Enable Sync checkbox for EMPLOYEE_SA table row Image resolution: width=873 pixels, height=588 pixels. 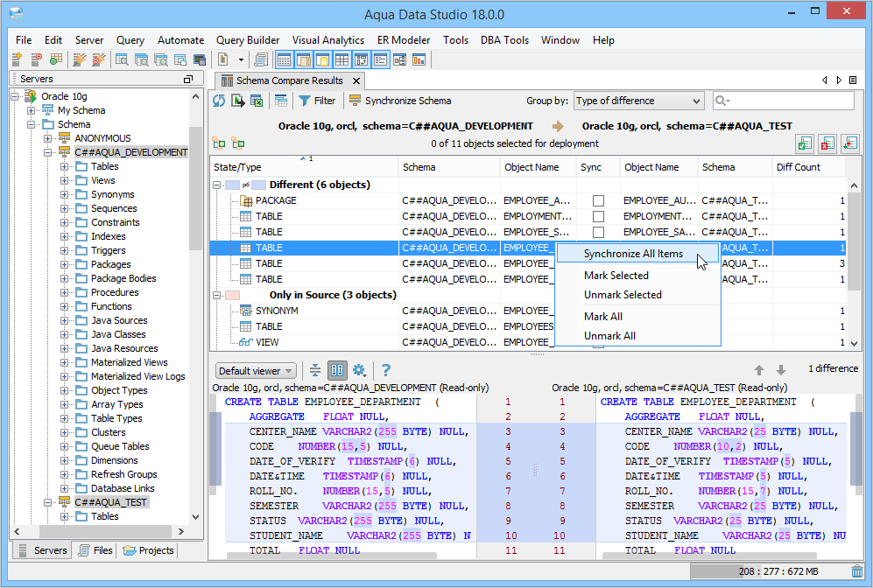click(x=598, y=233)
